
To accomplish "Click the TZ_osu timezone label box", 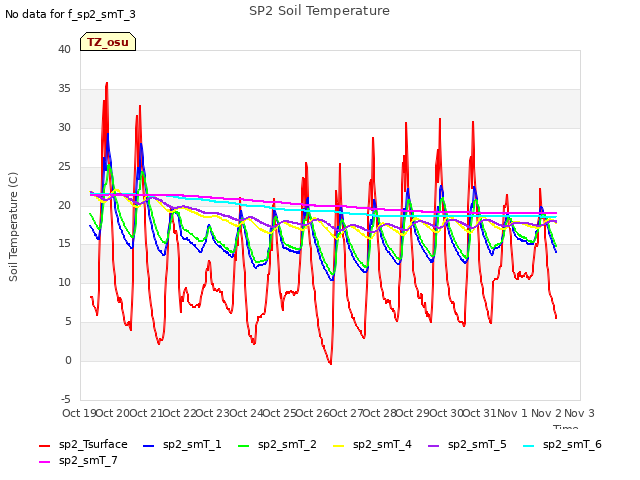I will (x=108, y=42).
